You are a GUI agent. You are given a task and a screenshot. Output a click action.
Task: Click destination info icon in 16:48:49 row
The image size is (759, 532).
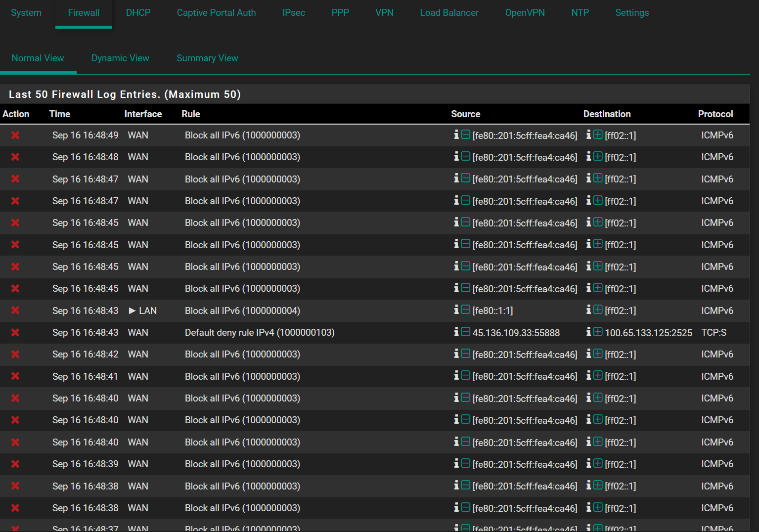tap(589, 134)
